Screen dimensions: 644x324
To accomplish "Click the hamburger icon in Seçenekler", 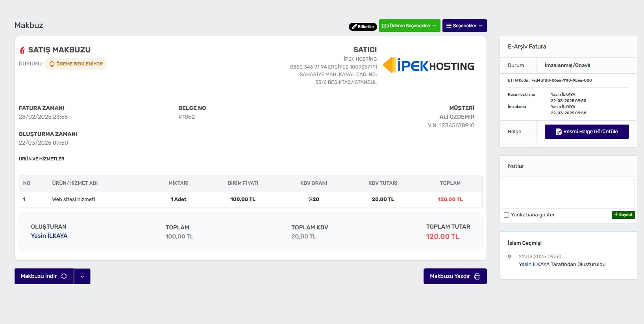I will (x=449, y=26).
